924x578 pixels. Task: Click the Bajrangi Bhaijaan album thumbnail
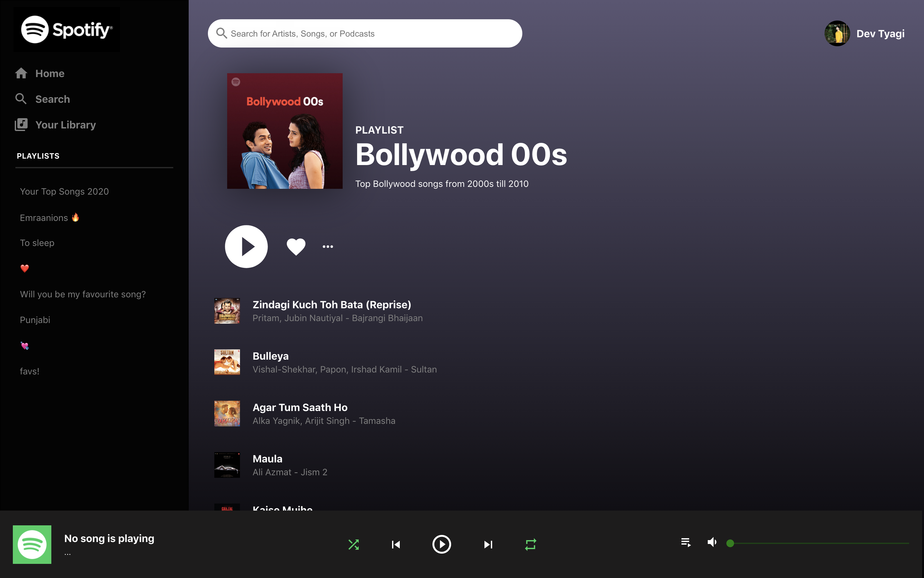(227, 311)
